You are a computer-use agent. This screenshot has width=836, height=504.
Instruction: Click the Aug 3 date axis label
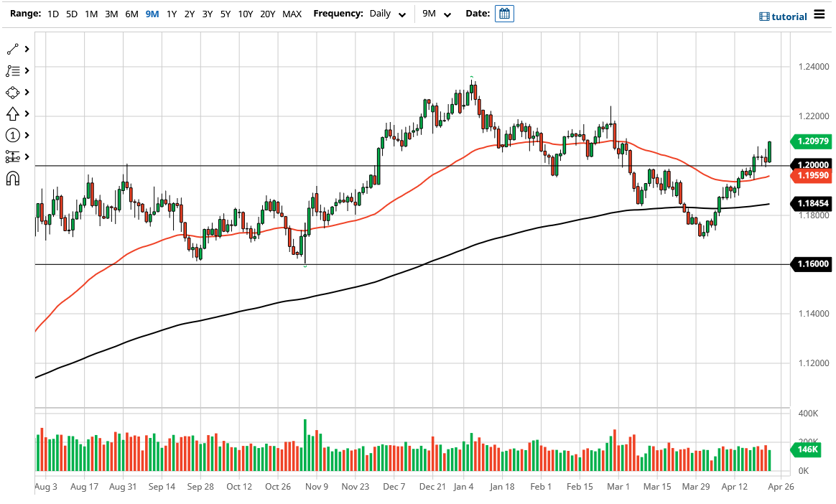pos(46,487)
